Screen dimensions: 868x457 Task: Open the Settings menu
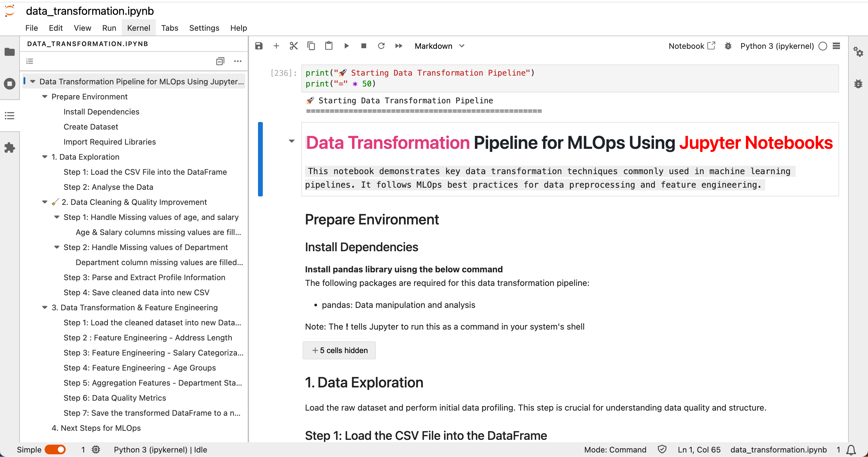pos(204,28)
